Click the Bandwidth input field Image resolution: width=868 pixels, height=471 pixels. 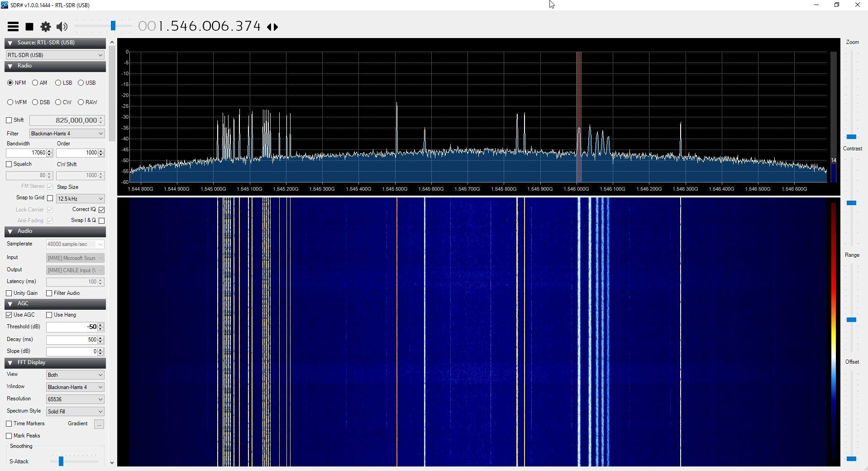tap(26, 153)
